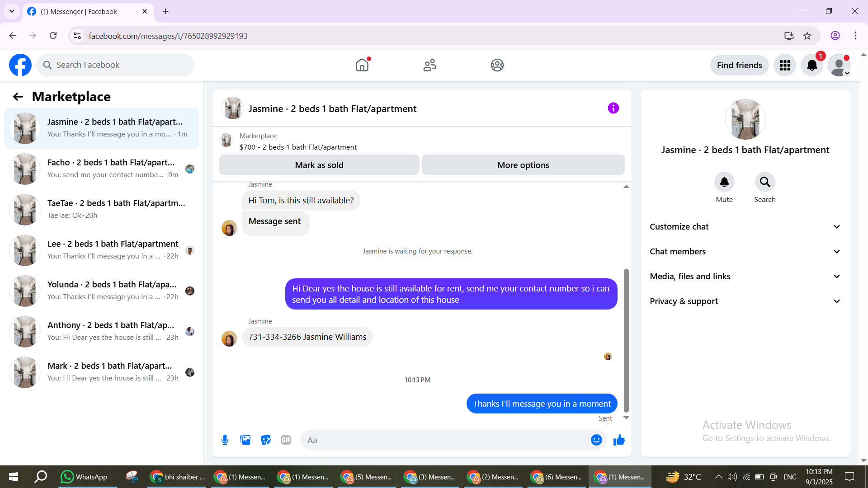Open the taskbar search icon

[x=41, y=477]
